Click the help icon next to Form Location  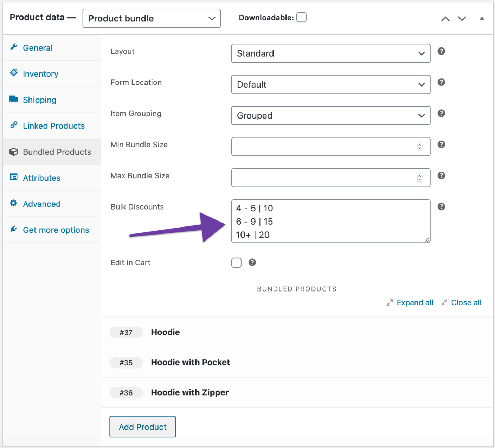441,82
